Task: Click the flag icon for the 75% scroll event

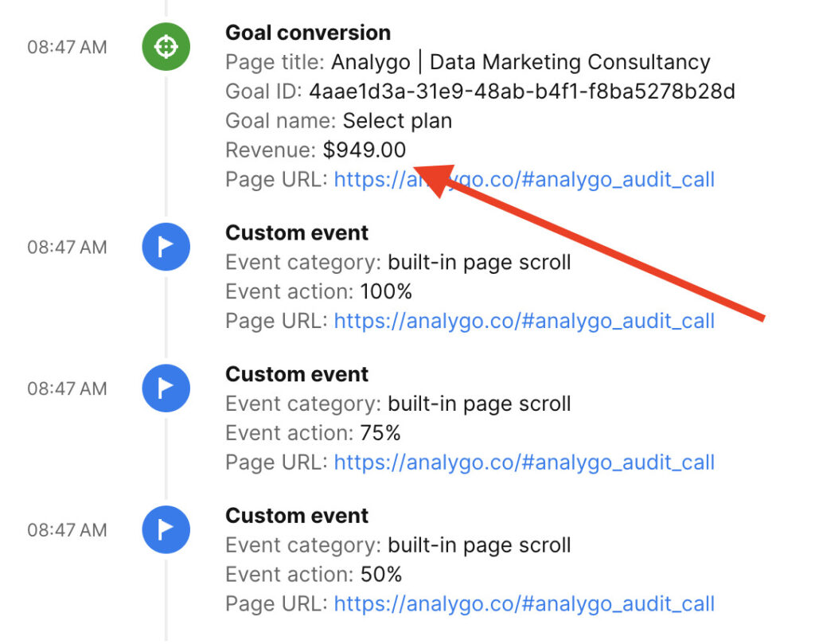Action: [166, 388]
